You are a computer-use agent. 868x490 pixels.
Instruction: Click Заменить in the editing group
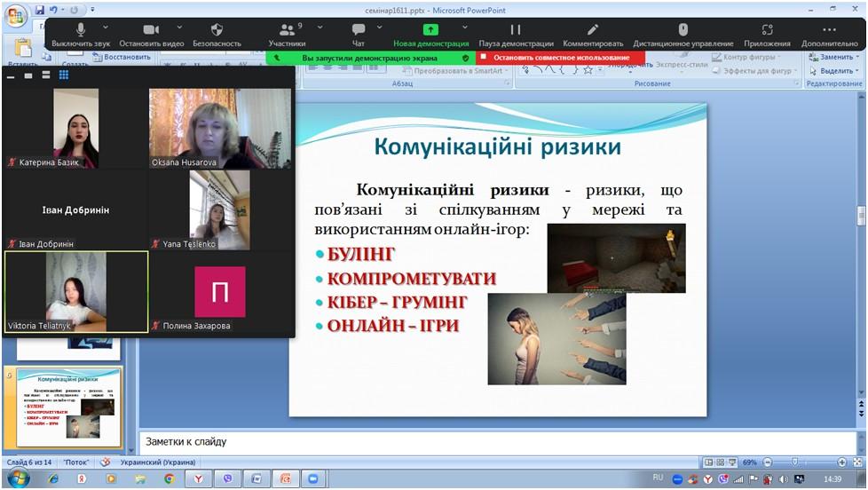pyautogui.click(x=831, y=57)
